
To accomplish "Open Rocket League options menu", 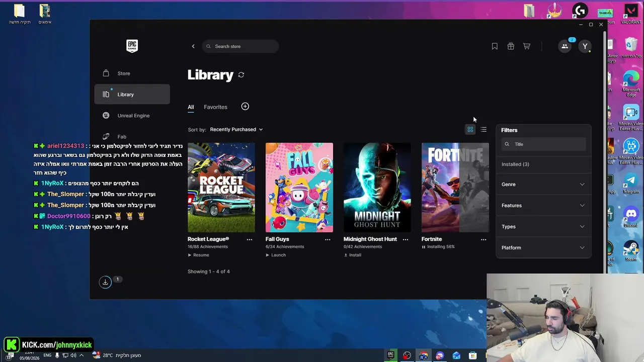I will pos(250,239).
